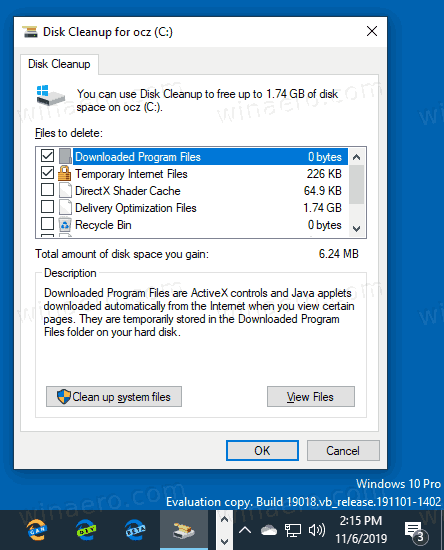The image size is (444, 550).
Task: Cancel the Disk Cleanup dialog
Action: (343, 450)
